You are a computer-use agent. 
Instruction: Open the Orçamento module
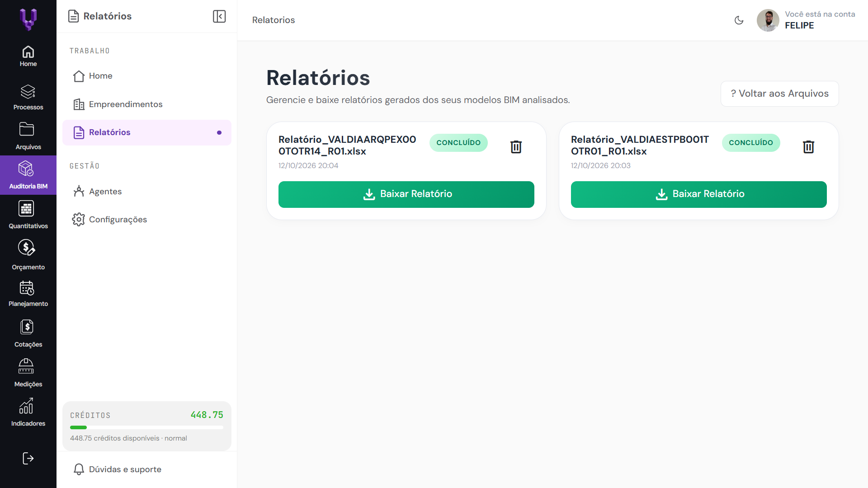[28, 255]
